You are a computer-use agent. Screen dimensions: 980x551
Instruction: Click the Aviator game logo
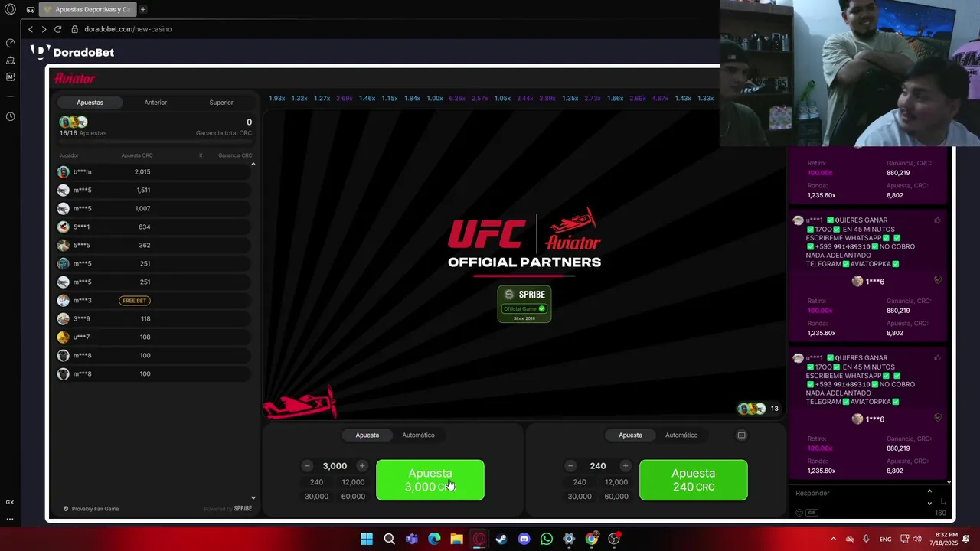click(x=75, y=78)
